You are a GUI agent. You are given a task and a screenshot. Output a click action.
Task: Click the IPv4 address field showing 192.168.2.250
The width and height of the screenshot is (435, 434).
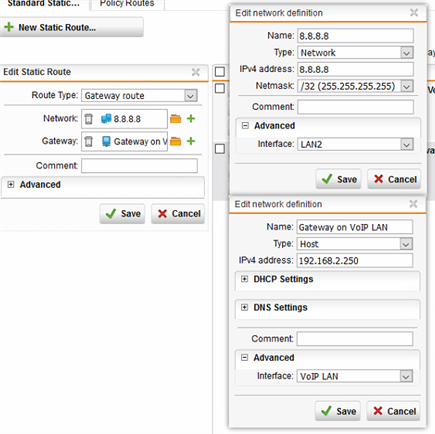pos(355,261)
